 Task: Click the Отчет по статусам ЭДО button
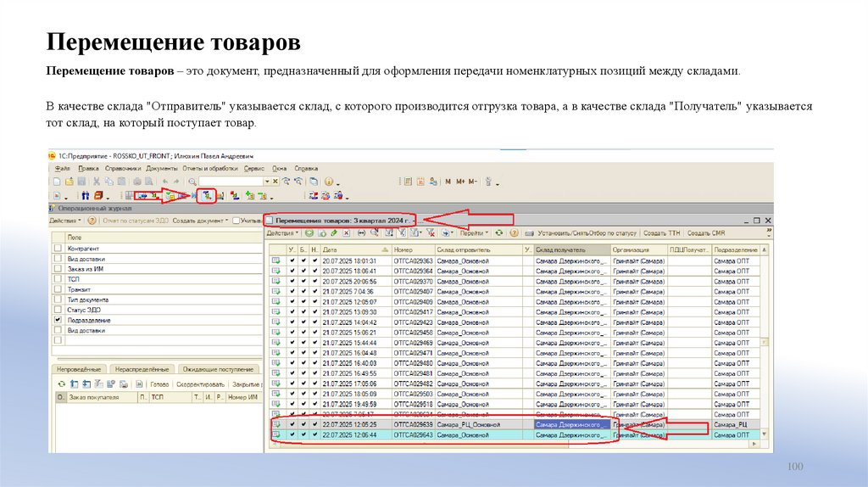135,221
